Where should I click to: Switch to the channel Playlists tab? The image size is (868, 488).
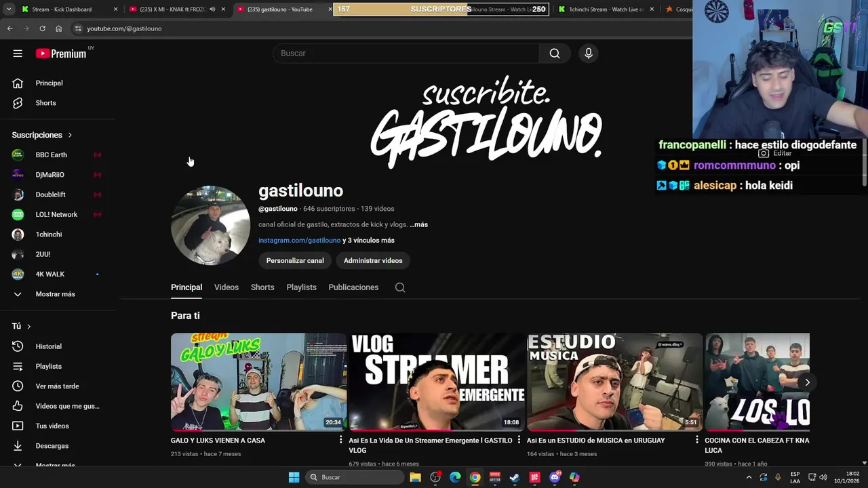tap(301, 287)
